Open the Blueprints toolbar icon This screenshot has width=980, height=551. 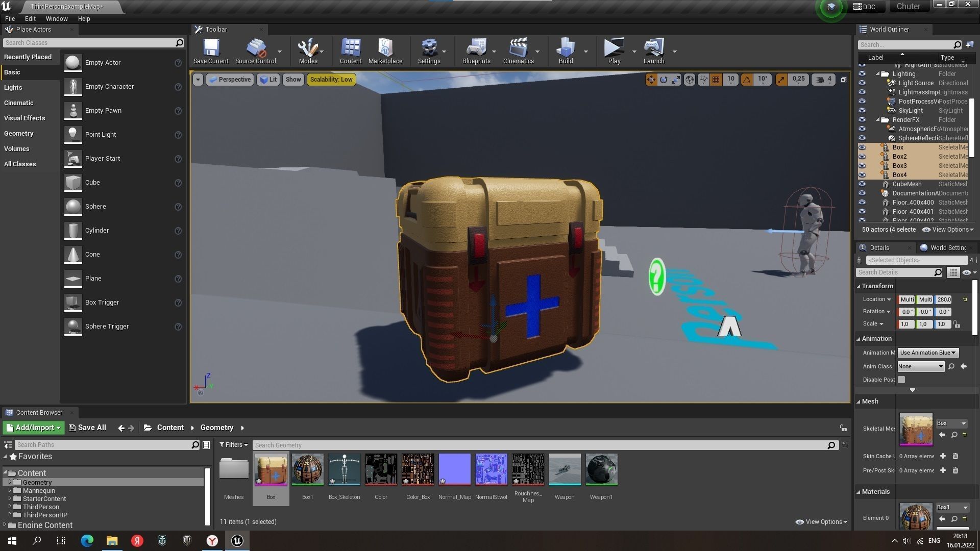(476, 48)
